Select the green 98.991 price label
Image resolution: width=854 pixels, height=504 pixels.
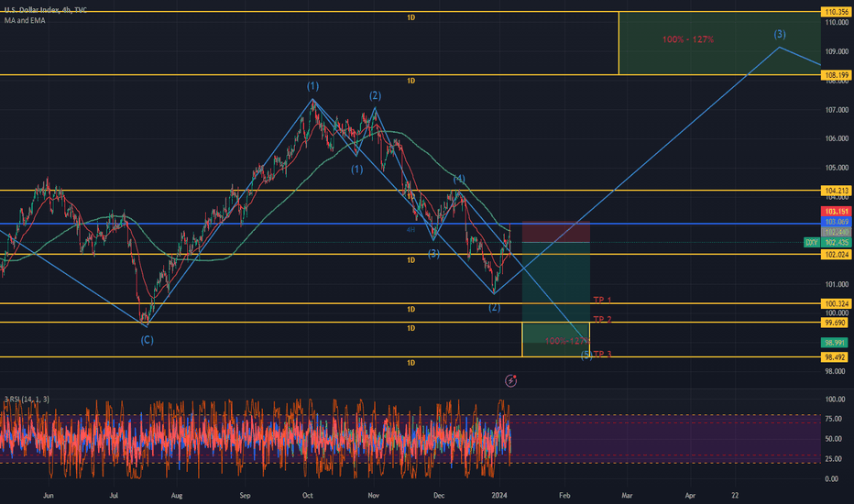point(835,343)
